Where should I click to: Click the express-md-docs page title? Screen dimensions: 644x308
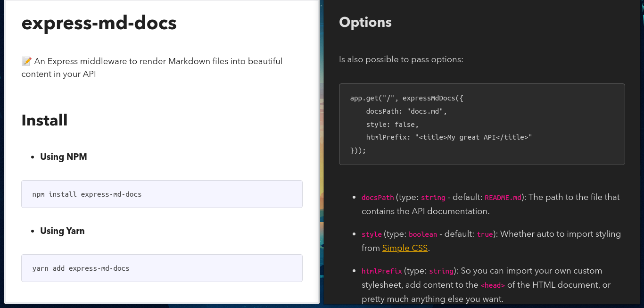(x=99, y=23)
